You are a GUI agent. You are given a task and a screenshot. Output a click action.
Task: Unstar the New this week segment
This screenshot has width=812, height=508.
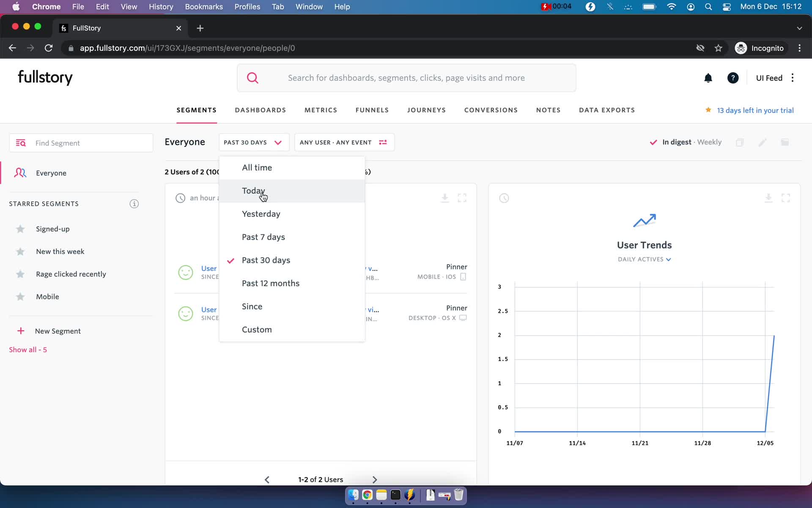(20, 252)
